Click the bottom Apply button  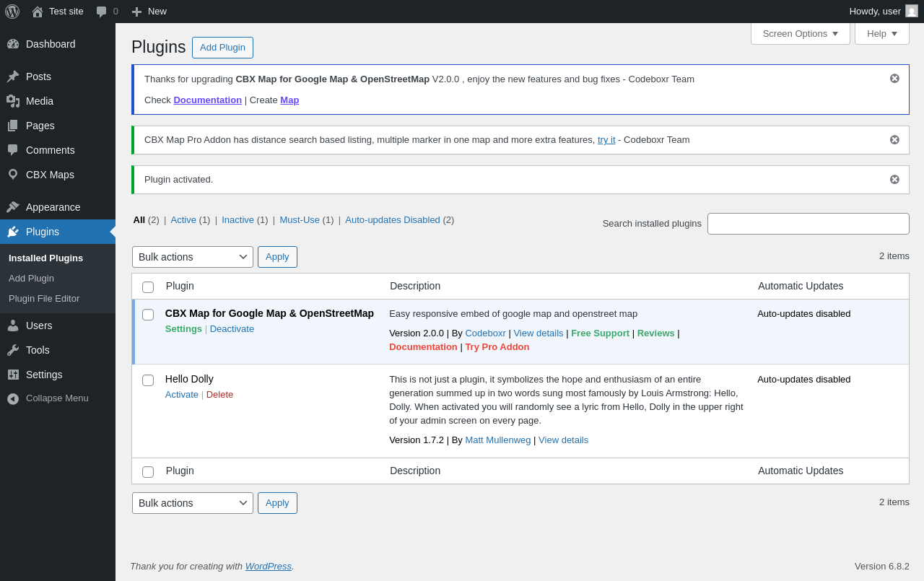[x=277, y=503]
